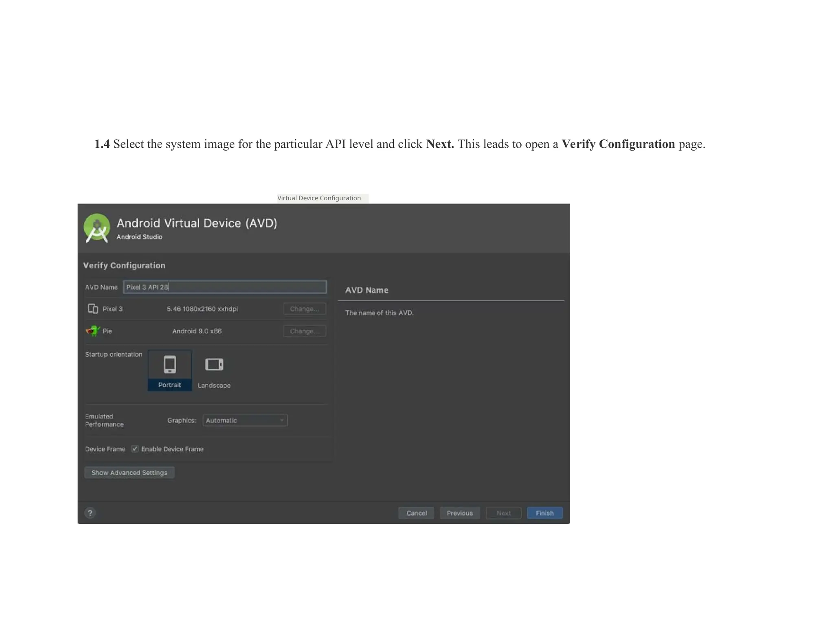Click 'The name of this AVD.' description

click(x=379, y=313)
